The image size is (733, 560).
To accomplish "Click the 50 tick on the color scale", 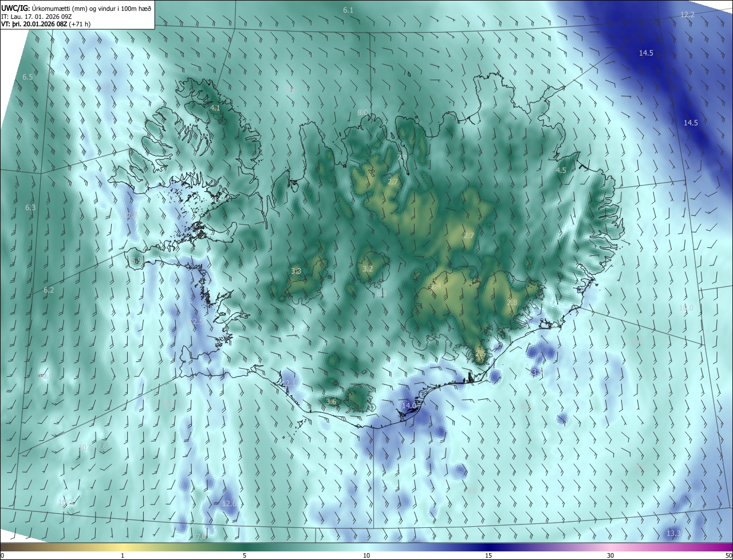I will coord(728,555).
